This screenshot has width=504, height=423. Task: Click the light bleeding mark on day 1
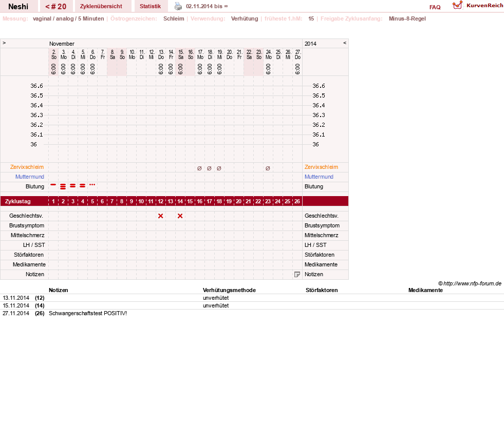click(x=53, y=185)
